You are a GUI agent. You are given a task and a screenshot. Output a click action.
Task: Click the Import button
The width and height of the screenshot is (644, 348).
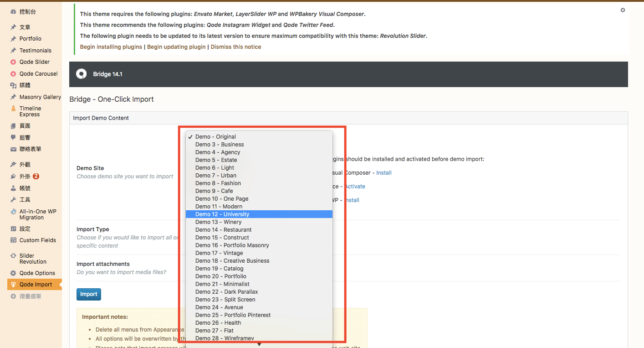pyautogui.click(x=89, y=294)
